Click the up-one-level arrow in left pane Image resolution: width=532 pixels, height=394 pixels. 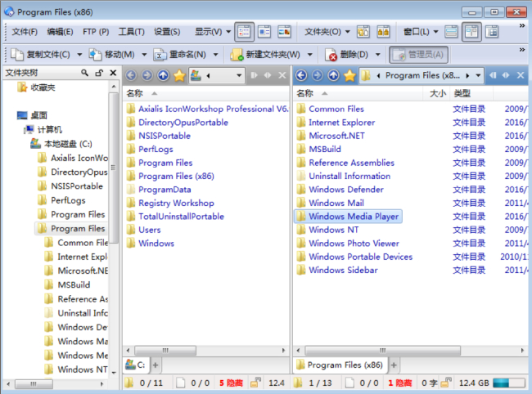(x=164, y=76)
